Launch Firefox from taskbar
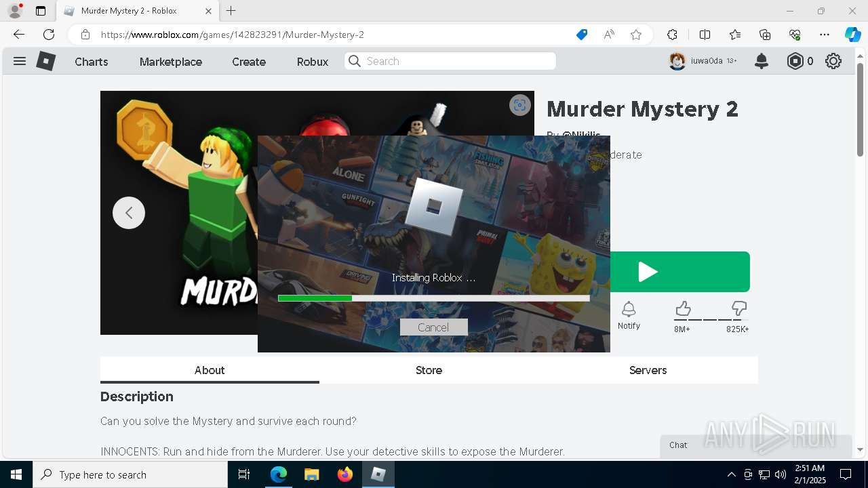This screenshot has width=868, height=488. [x=345, y=474]
